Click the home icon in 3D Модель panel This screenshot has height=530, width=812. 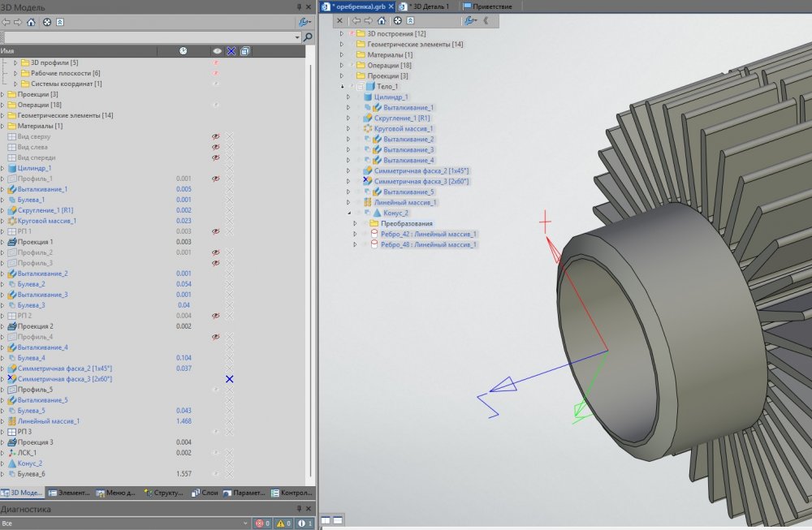31,22
